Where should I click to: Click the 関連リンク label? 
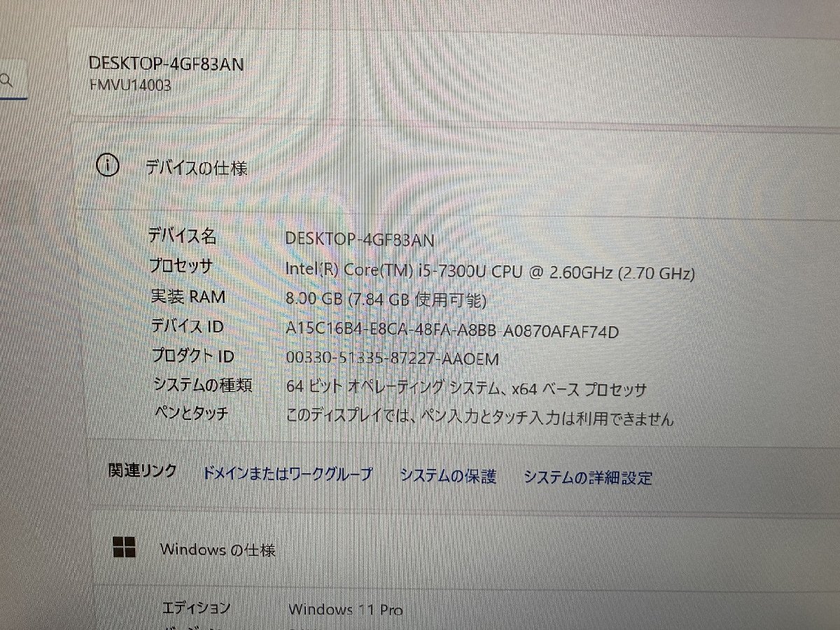143,470
